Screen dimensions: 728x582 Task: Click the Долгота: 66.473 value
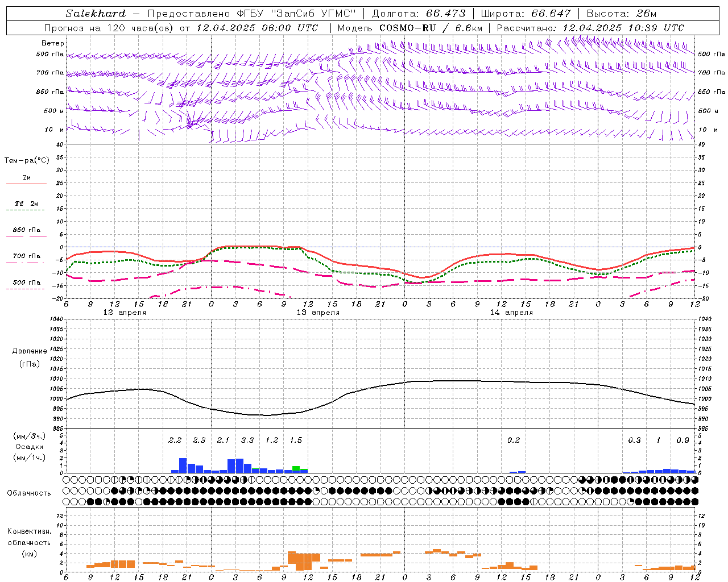click(x=419, y=14)
